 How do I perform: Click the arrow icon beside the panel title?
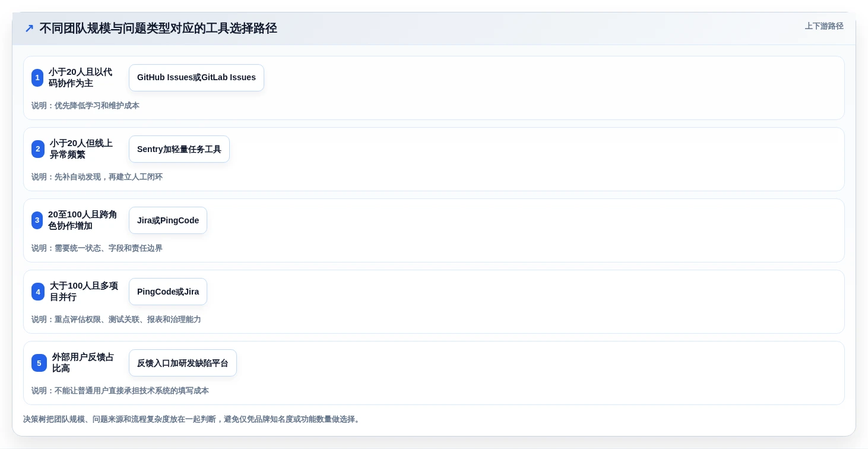tap(29, 29)
